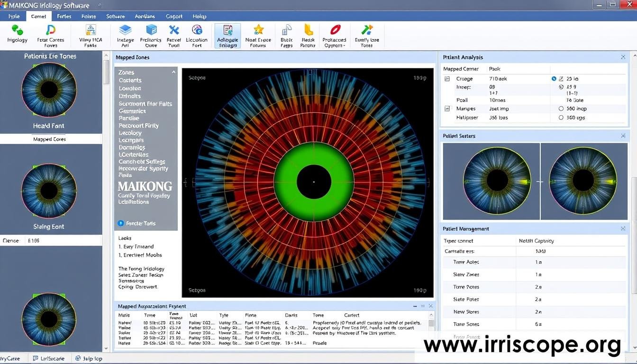The width and height of the screenshot is (637, 364).
Task: Select the blue Image Art tool
Action: click(x=125, y=33)
